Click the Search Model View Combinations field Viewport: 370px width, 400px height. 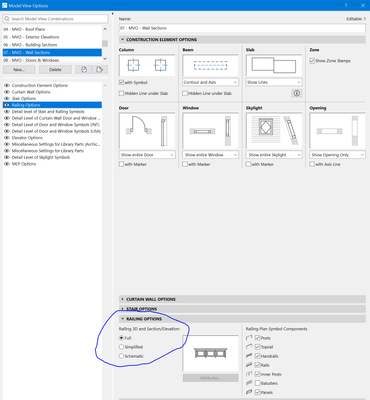coord(56,19)
